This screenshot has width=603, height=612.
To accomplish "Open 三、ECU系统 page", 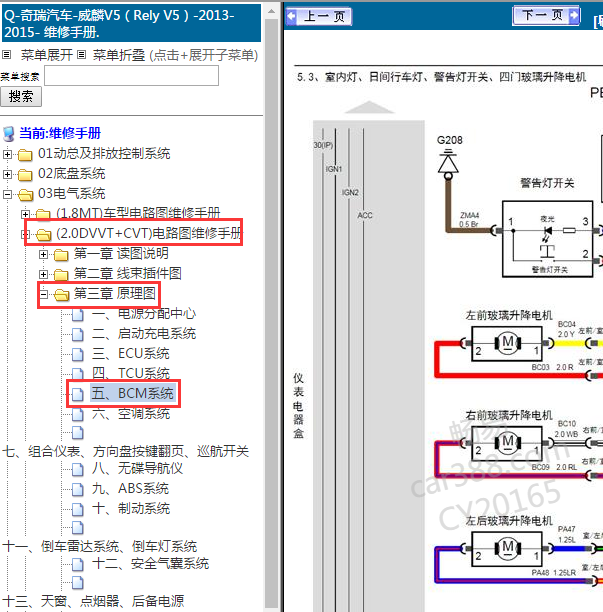I will [x=131, y=354].
